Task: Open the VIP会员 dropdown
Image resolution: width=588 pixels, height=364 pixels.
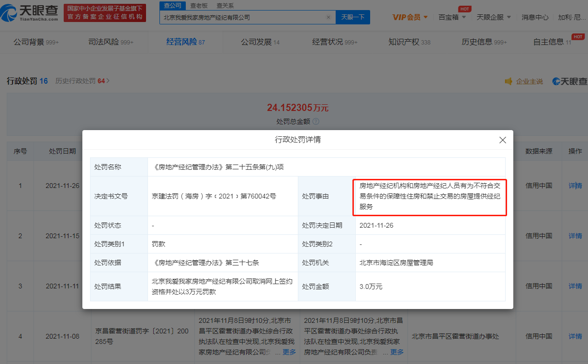Action: 410,17
